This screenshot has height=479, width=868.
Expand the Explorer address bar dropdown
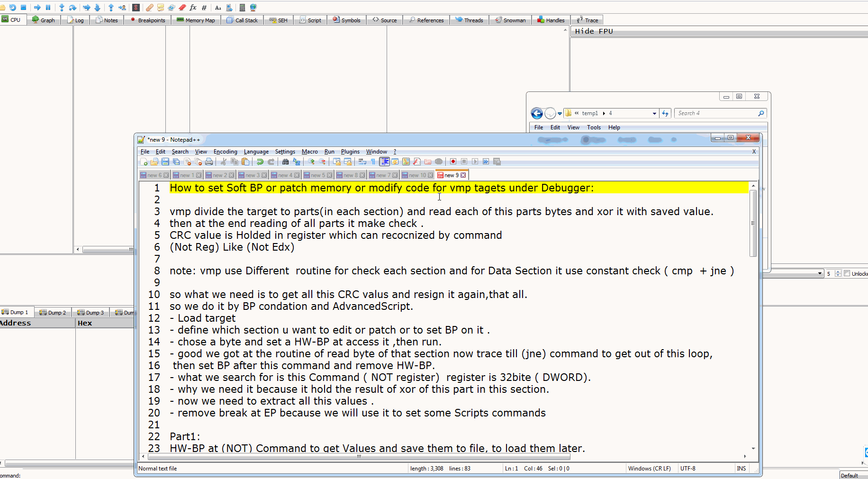[654, 113]
